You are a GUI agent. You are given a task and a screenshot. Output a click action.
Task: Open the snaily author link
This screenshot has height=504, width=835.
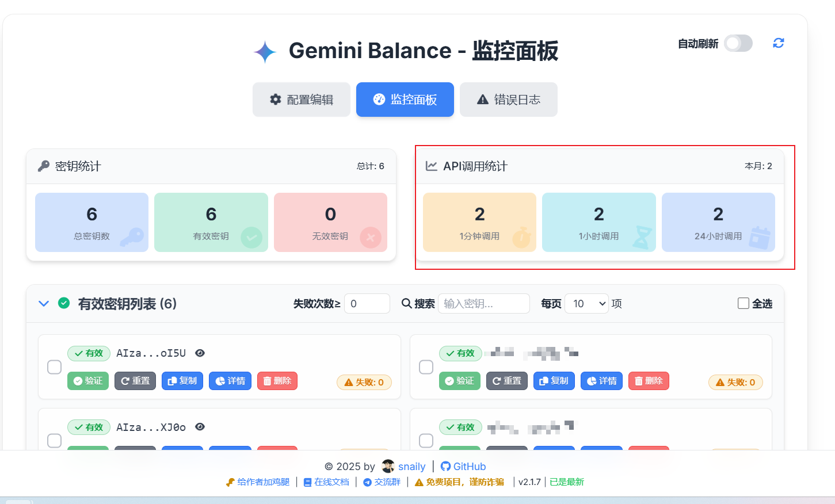412,467
